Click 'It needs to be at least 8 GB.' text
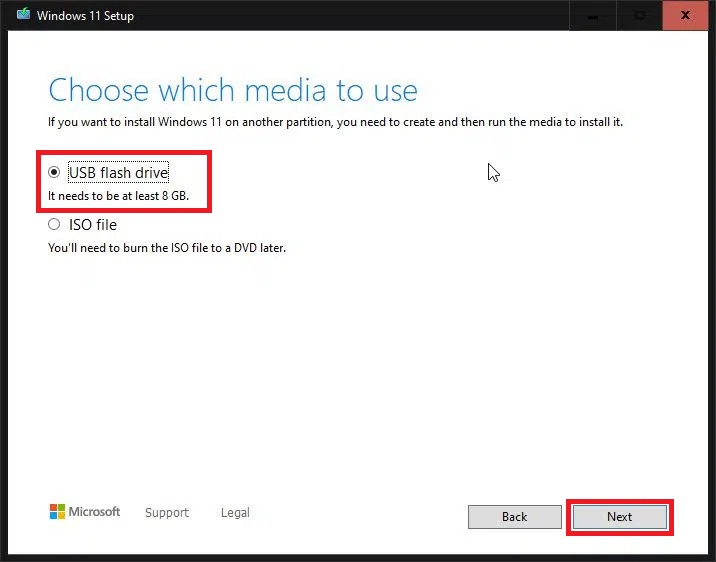The image size is (716, 562). click(x=118, y=196)
